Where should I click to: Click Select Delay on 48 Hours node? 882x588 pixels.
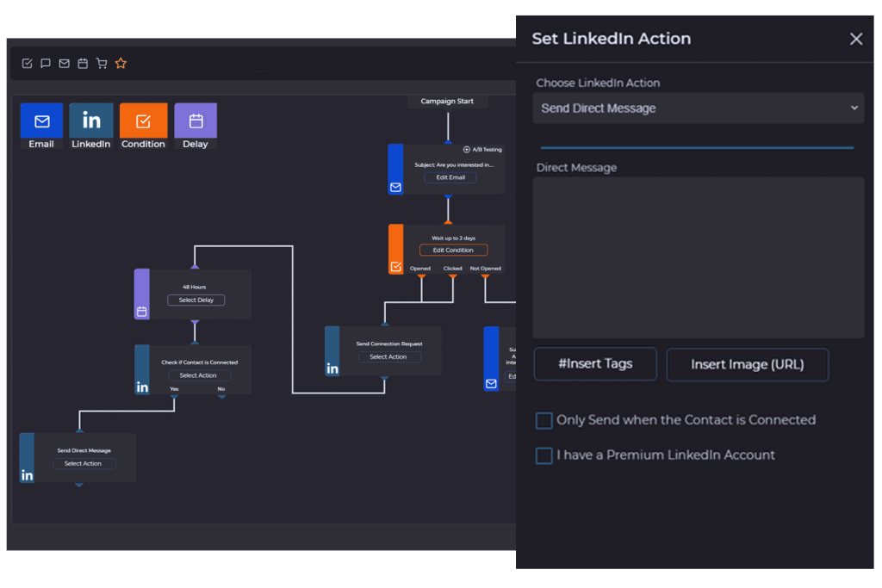click(196, 300)
